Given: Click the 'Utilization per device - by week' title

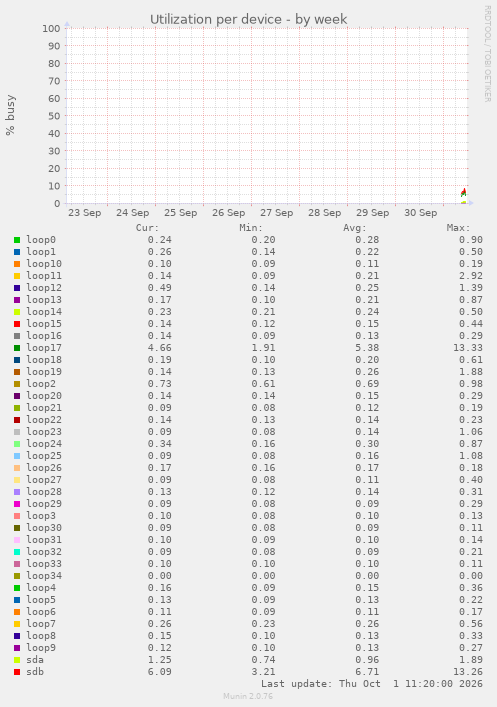Looking at the screenshot, I should 248,19.
